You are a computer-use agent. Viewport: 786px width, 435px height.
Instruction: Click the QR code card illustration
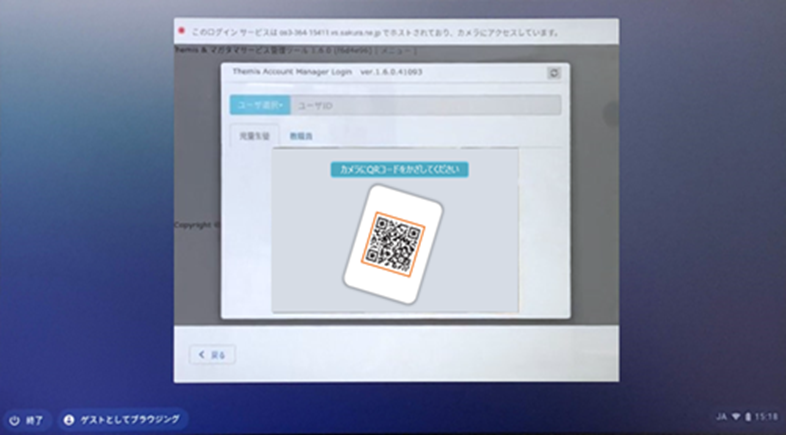[x=393, y=244]
